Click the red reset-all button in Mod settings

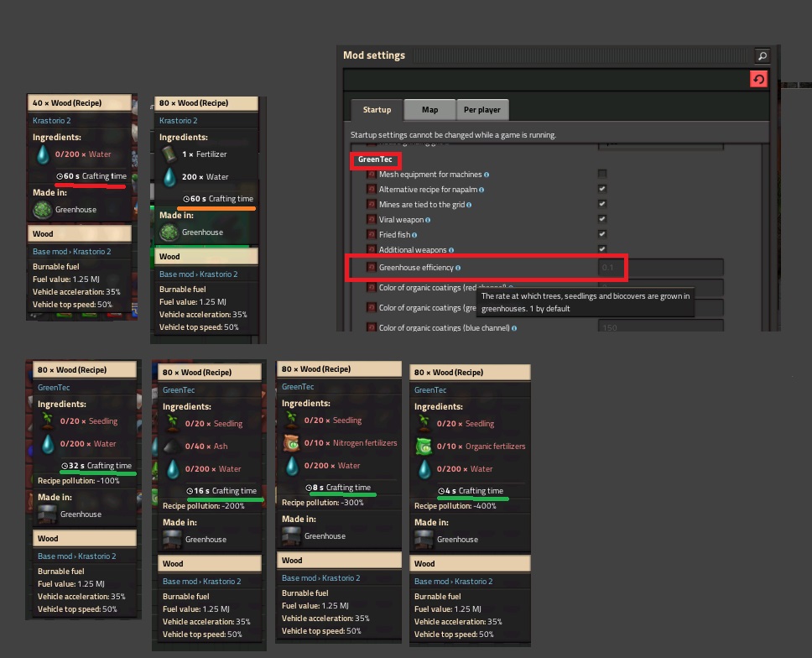tap(758, 79)
